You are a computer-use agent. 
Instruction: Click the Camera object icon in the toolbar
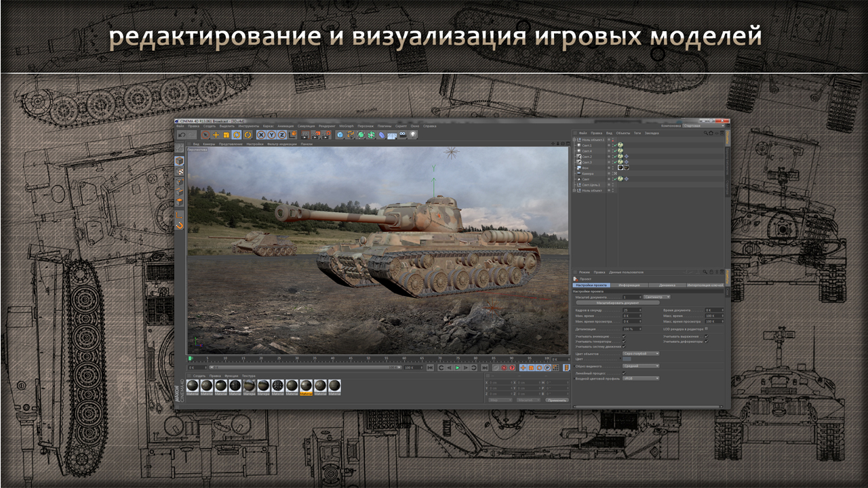pyautogui.click(x=402, y=135)
